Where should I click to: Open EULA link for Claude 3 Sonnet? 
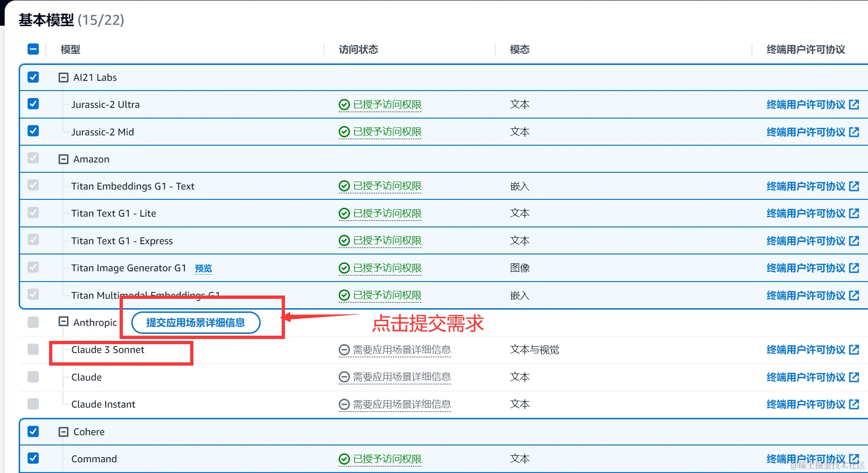pyautogui.click(x=813, y=350)
